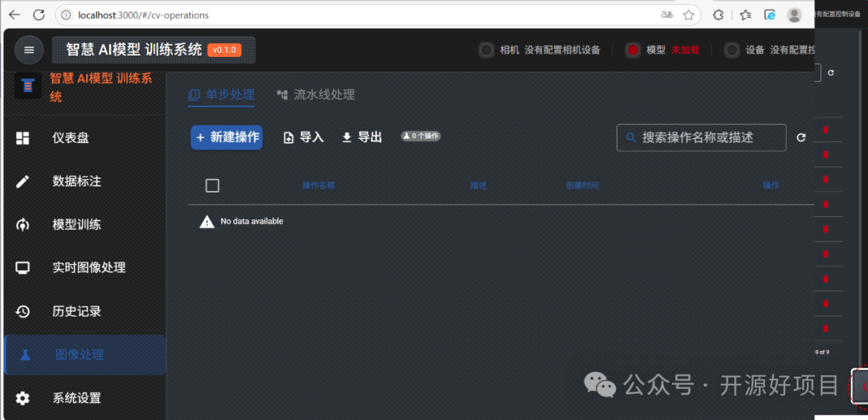
Task: Click the 描述 column header
Action: click(478, 186)
